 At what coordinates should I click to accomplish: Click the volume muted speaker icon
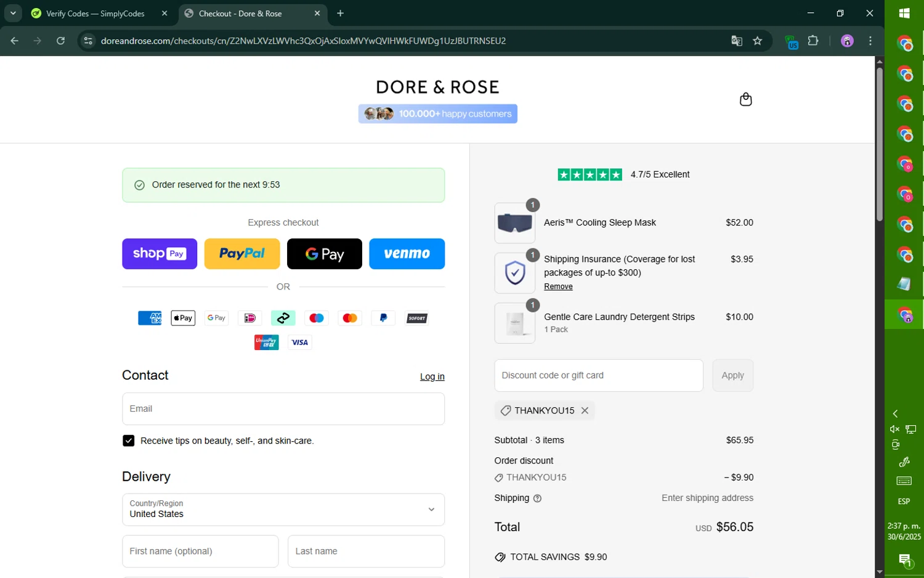point(894,429)
